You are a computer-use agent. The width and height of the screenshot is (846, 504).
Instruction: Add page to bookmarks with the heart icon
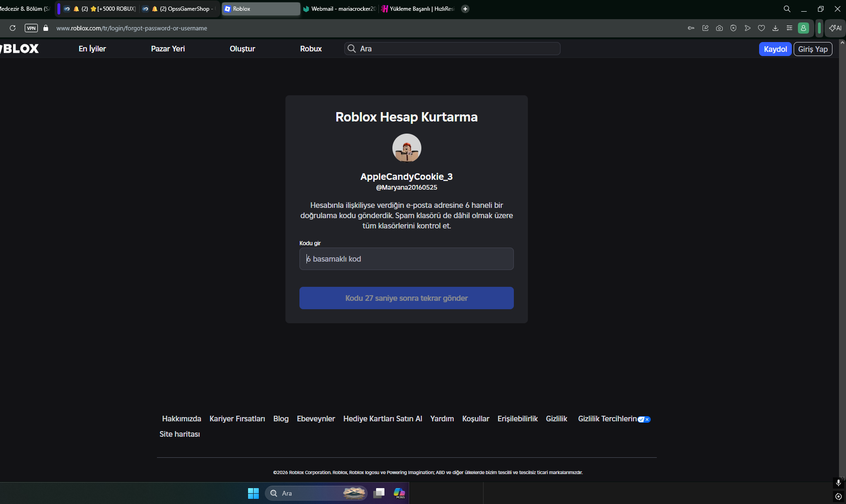(x=761, y=28)
